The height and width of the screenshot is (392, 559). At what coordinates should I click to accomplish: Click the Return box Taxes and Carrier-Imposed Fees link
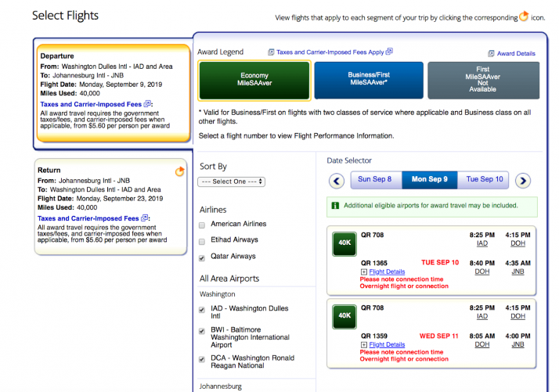pos(88,218)
